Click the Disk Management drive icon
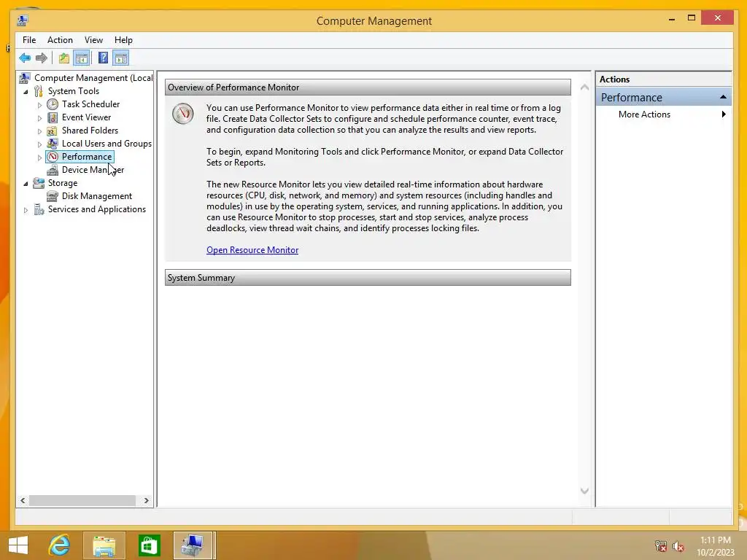Image resolution: width=747 pixels, height=560 pixels. coord(53,196)
